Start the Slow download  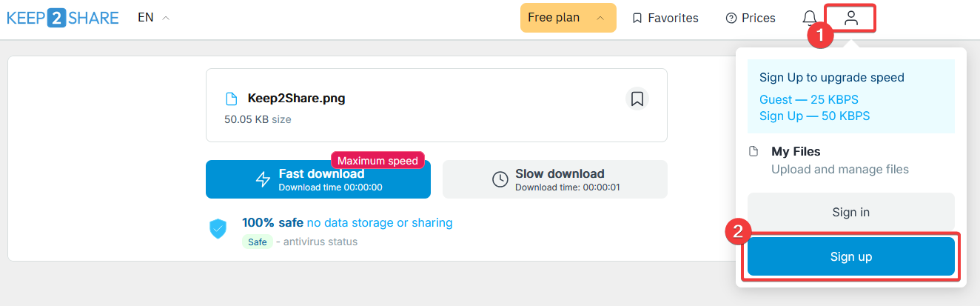pos(555,179)
